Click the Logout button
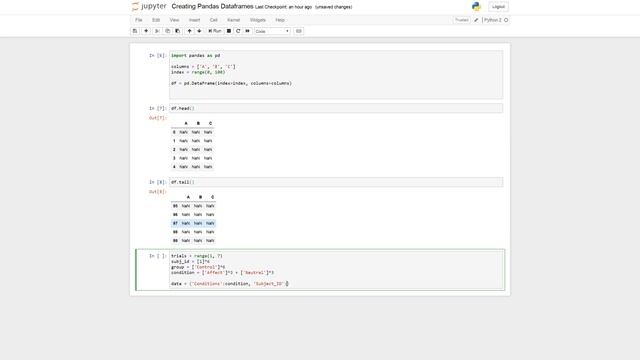Viewport: 640px width, 360px height. click(498, 7)
